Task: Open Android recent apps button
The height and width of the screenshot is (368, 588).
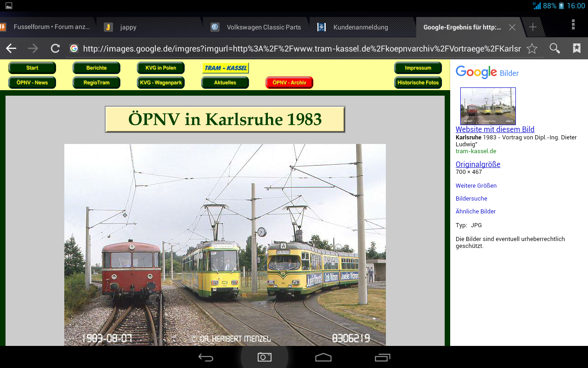Action: [x=382, y=357]
